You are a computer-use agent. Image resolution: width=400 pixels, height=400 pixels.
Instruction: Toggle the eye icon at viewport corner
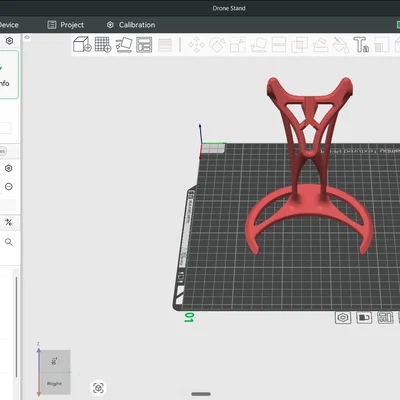[27, 37]
